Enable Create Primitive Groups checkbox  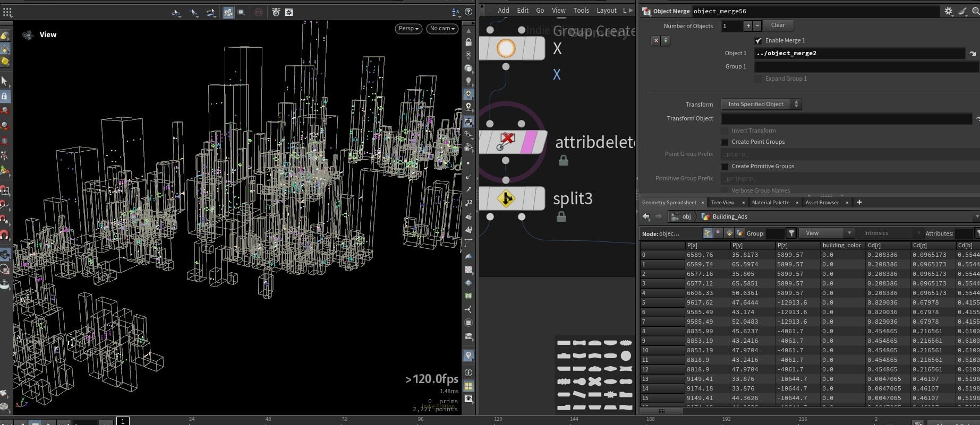pos(725,167)
